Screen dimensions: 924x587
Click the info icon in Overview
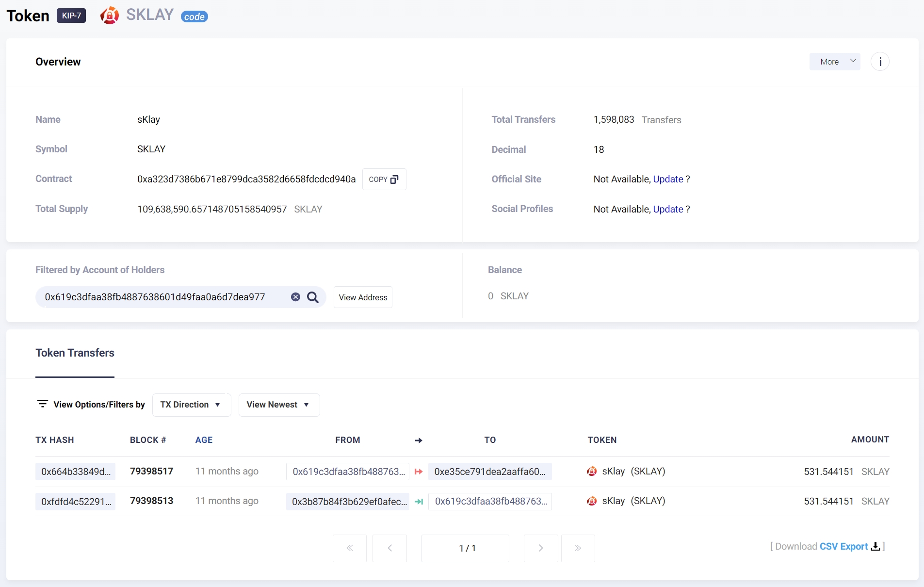tap(880, 62)
